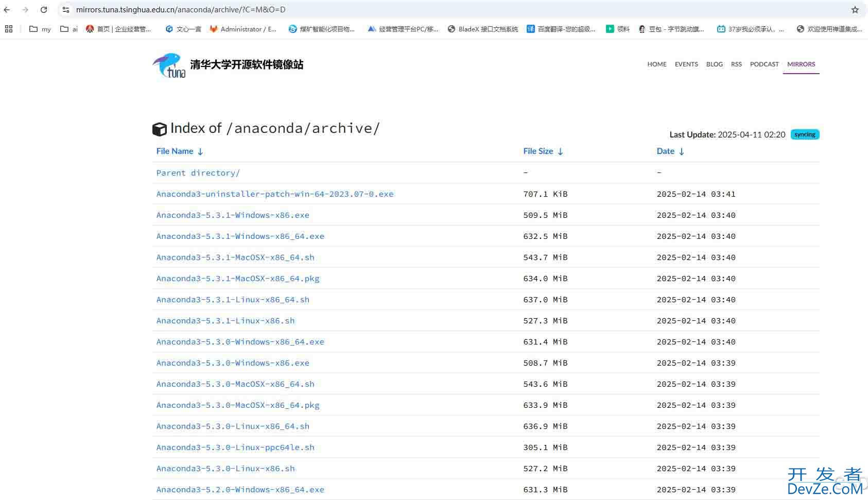Bookmark this page with star icon
Image resolution: width=868 pixels, height=500 pixels.
click(855, 10)
